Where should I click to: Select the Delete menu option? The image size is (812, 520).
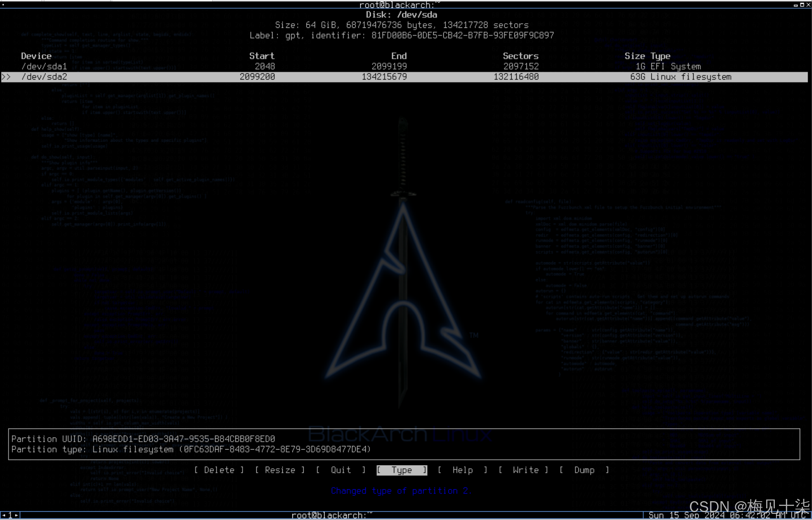pos(219,470)
